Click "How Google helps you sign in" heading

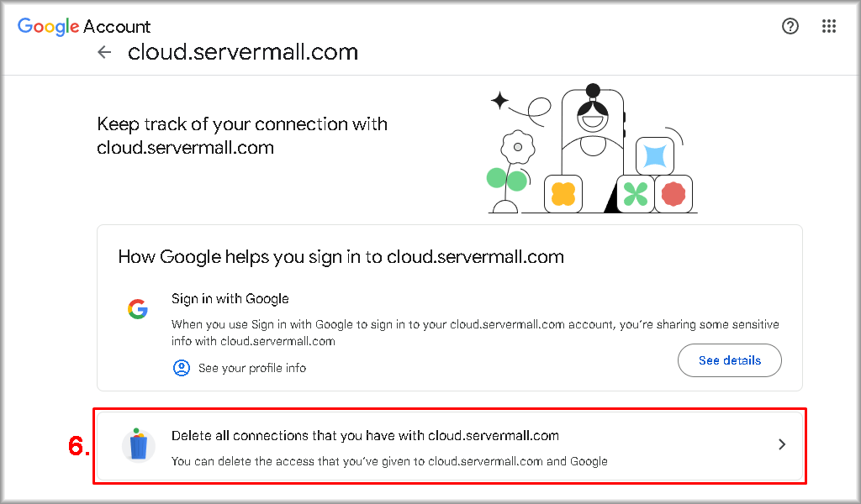[341, 256]
